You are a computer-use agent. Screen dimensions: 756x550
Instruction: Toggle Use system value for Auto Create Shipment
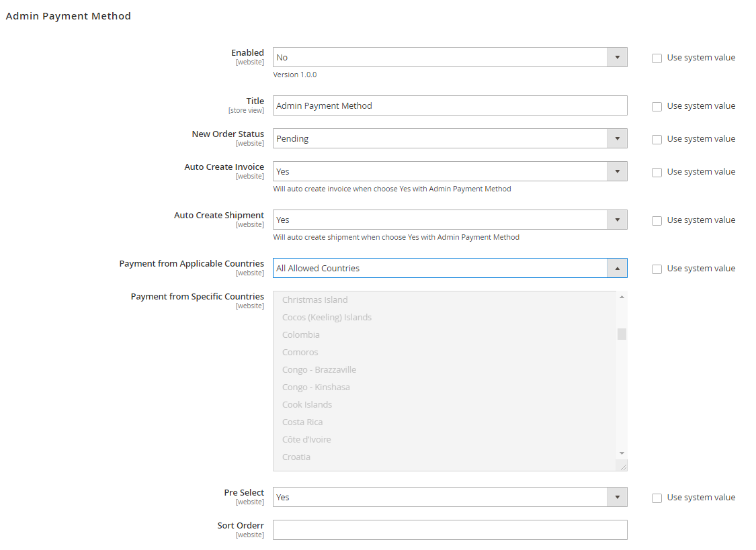[x=657, y=221]
